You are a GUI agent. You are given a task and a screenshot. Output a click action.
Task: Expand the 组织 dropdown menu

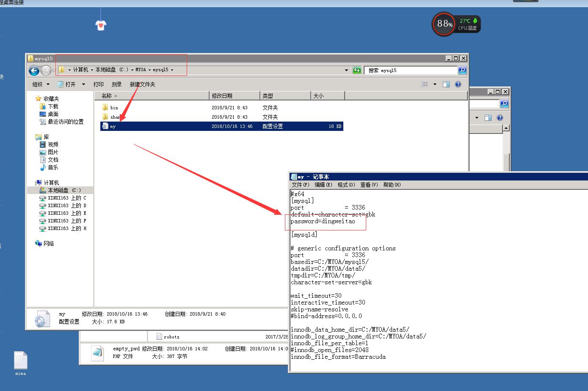(x=40, y=84)
